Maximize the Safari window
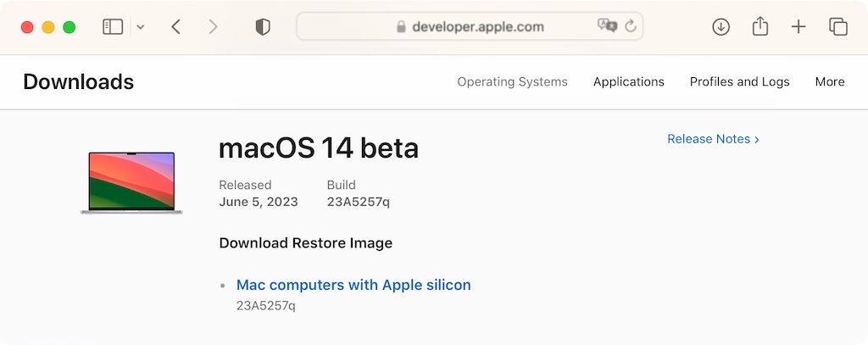This screenshot has height=345, width=868. 70,27
